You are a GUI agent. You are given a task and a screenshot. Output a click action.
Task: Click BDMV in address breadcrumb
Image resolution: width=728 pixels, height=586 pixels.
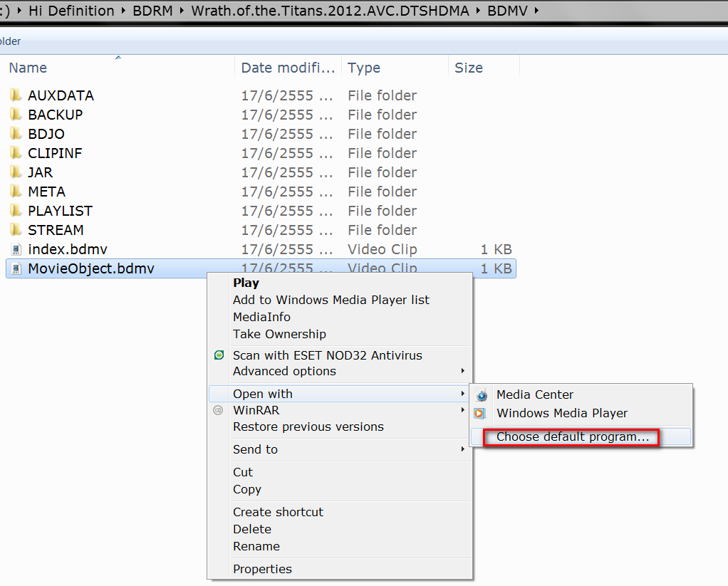507,11
